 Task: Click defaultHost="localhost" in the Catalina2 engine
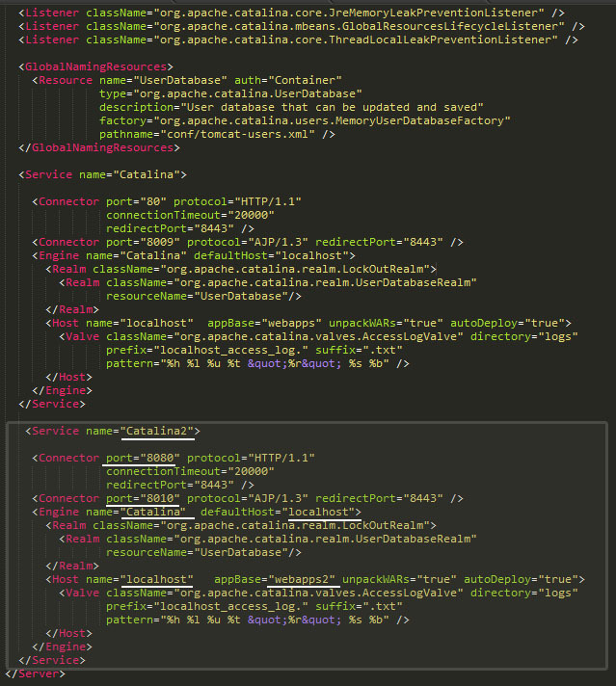[278, 512]
